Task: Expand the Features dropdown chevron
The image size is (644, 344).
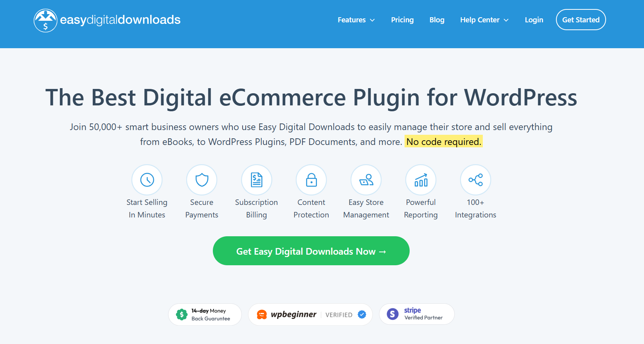Action: (x=372, y=20)
